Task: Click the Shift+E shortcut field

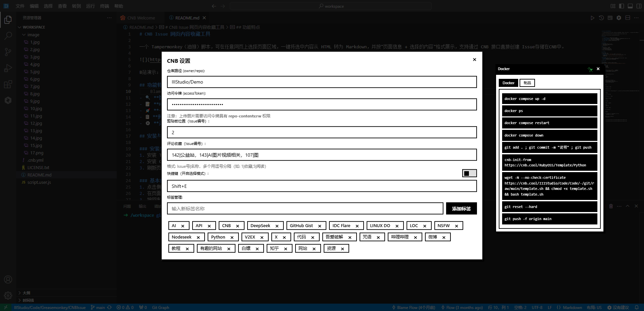Action: 322,186
